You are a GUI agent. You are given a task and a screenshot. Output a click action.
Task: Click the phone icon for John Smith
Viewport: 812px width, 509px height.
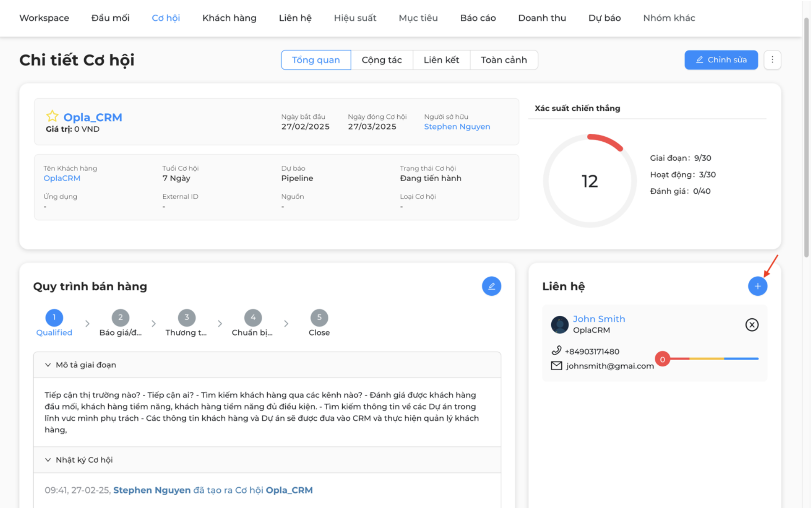556,351
